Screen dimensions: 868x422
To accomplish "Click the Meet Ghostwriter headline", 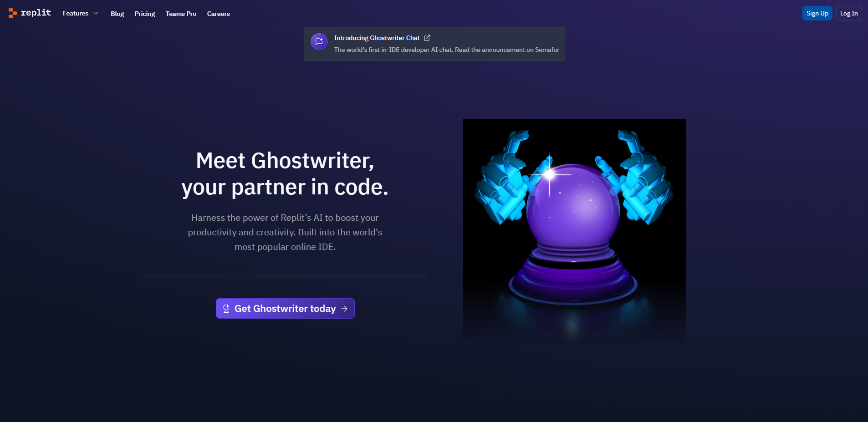I will pyautogui.click(x=285, y=173).
